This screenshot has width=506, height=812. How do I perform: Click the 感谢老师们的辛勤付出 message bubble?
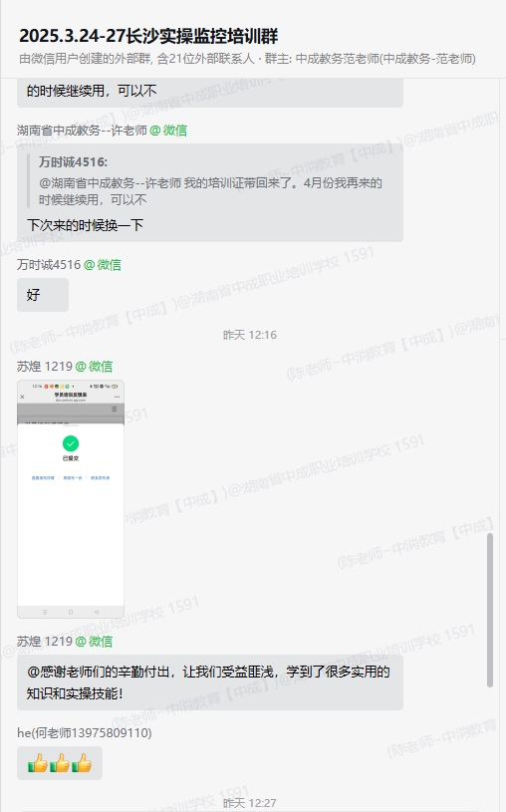coord(210,682)
